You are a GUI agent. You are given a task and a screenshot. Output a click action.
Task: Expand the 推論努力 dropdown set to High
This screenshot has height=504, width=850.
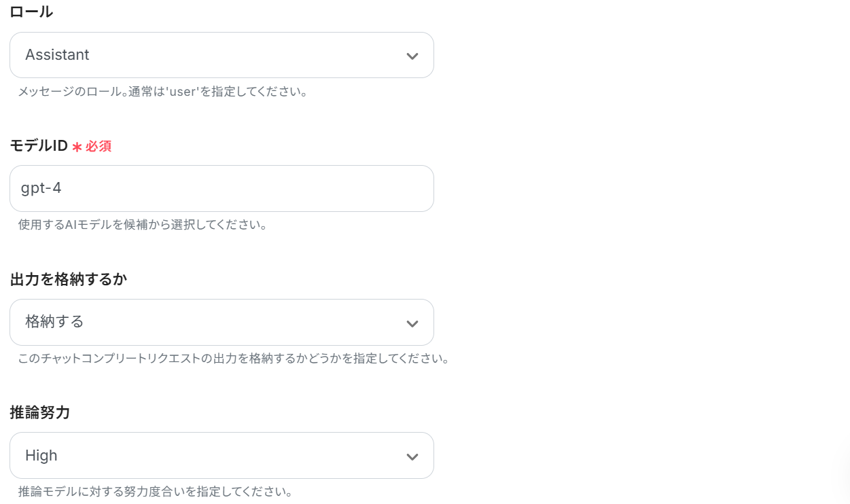(222, 455)
